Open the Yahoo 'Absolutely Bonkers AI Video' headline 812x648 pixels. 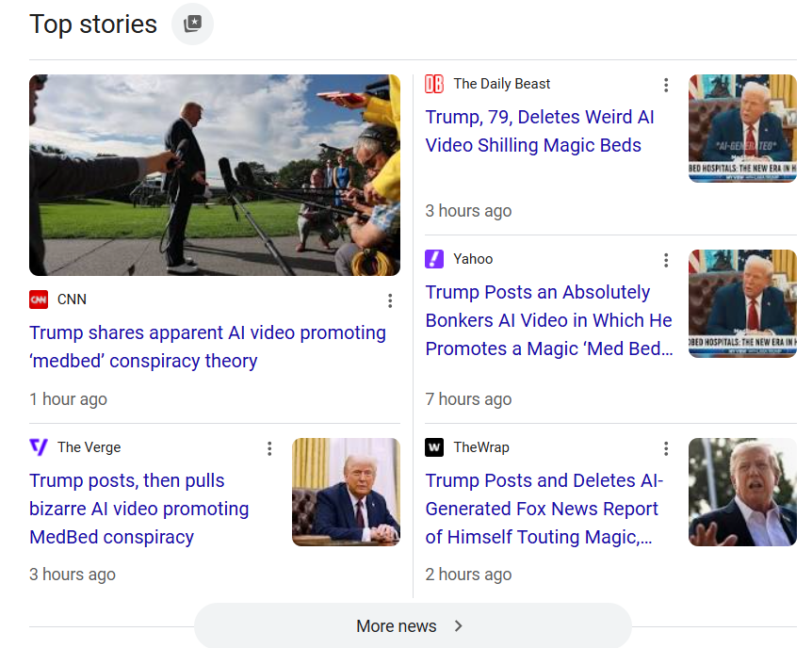pyautogui.click(x=549, y=320)
